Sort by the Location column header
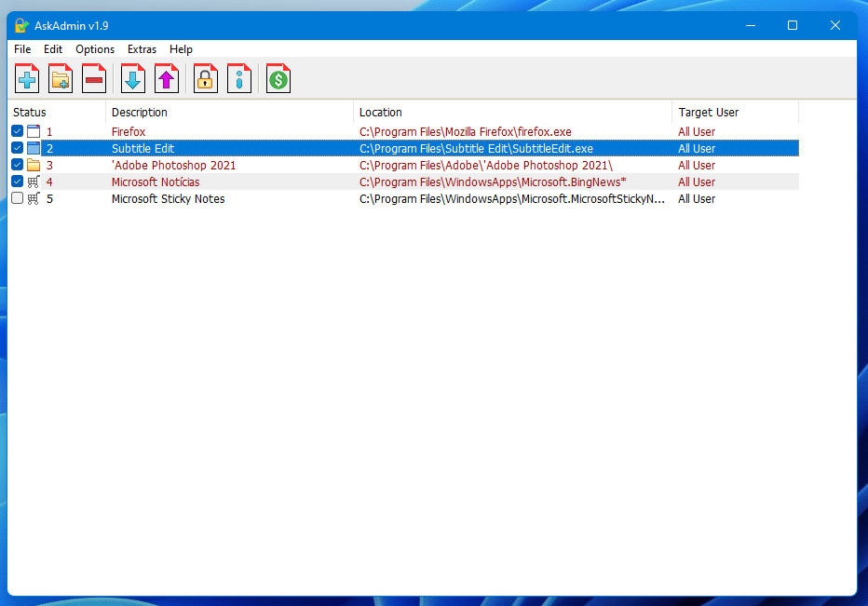The width and height of the screenshot is (868, 606). tap(512, 113)
